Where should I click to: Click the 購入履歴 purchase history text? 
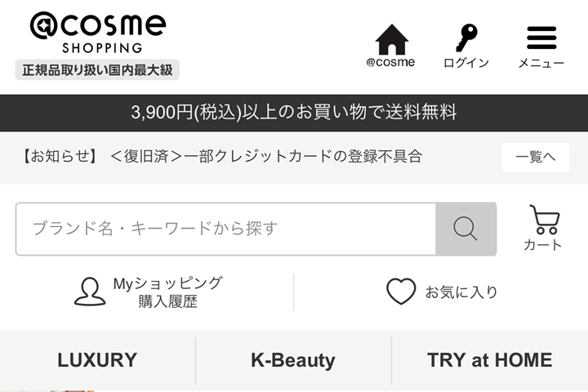coord(167,301)
